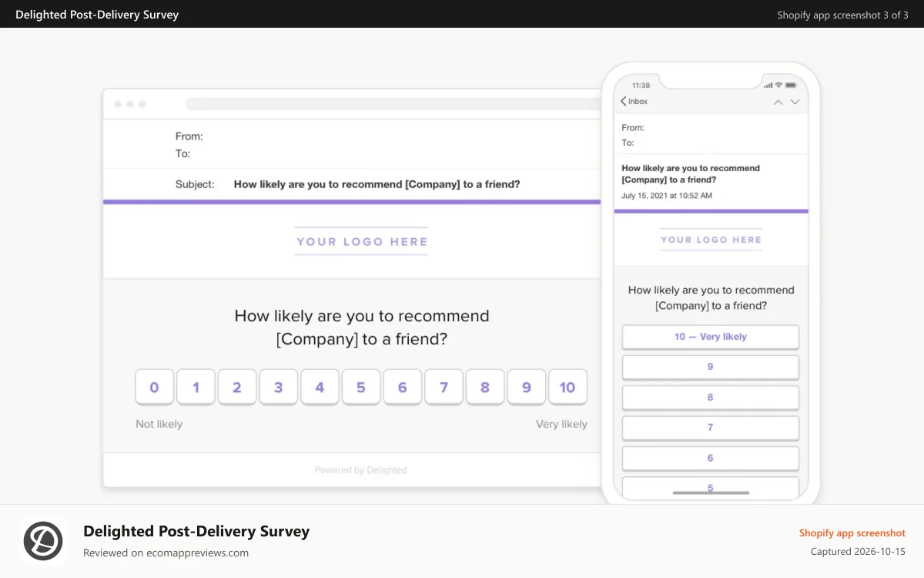Select score 4 in email survey

coord(320,388)
